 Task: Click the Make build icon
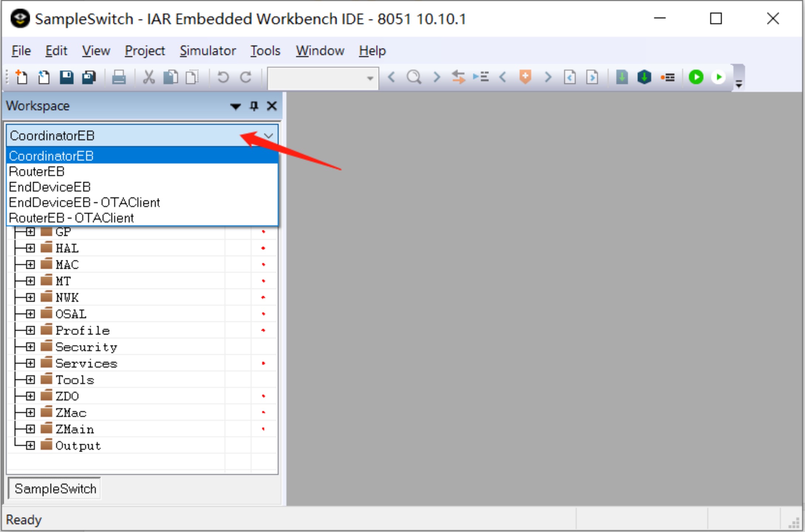644,77
